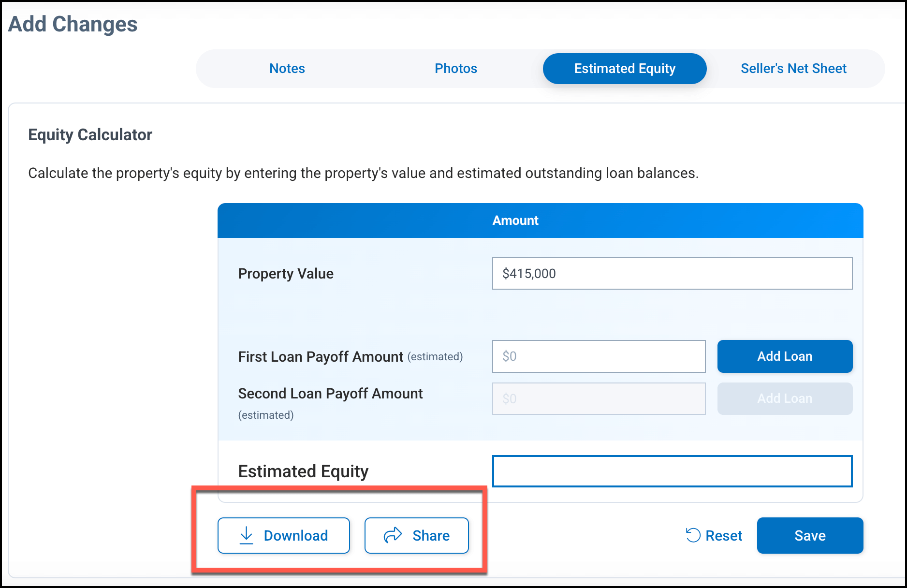Click the First Loan Payoff Amount field

tap(599, 356)
